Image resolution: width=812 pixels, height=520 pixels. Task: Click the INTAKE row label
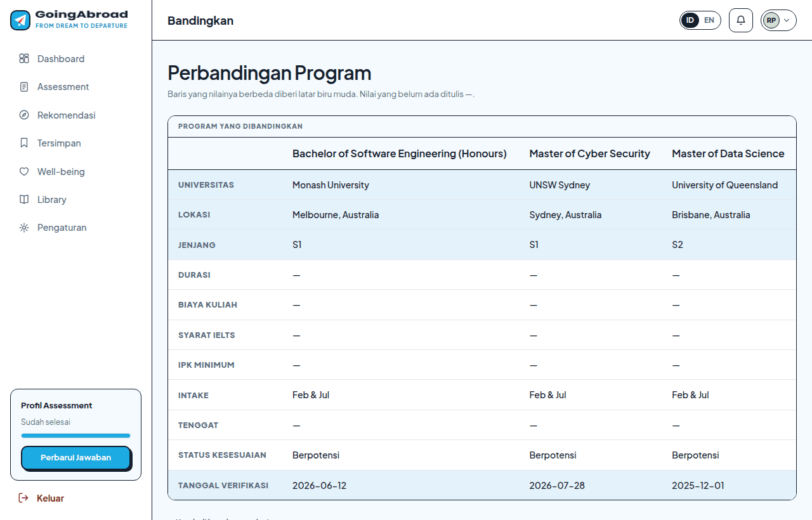pos(193,395)
